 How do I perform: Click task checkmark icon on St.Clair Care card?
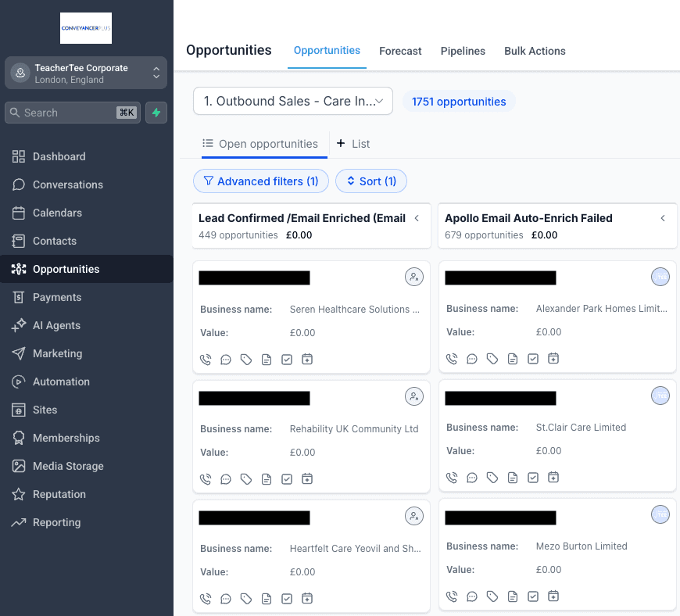tap(533, 478)
